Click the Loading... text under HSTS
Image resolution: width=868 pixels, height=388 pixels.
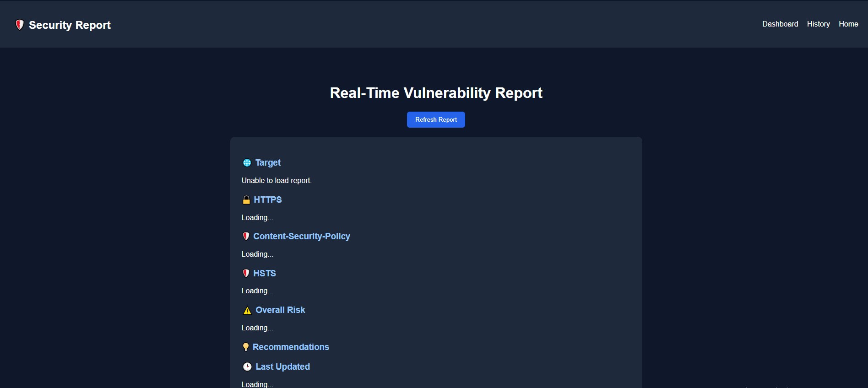click(257, 291)
